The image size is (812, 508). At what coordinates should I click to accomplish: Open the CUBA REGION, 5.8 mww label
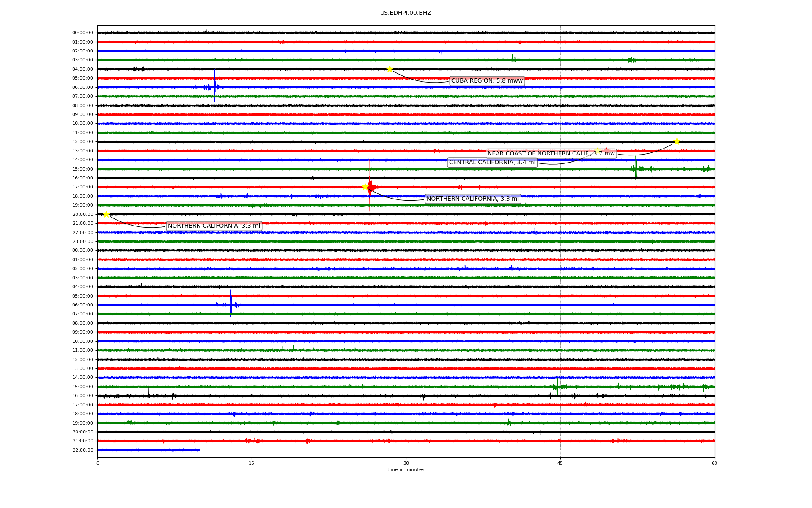coord(487,81)
